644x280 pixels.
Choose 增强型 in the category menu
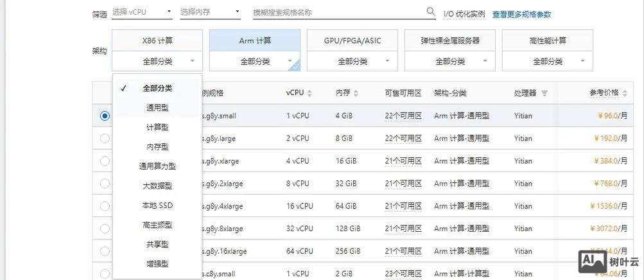click(157, 264)
